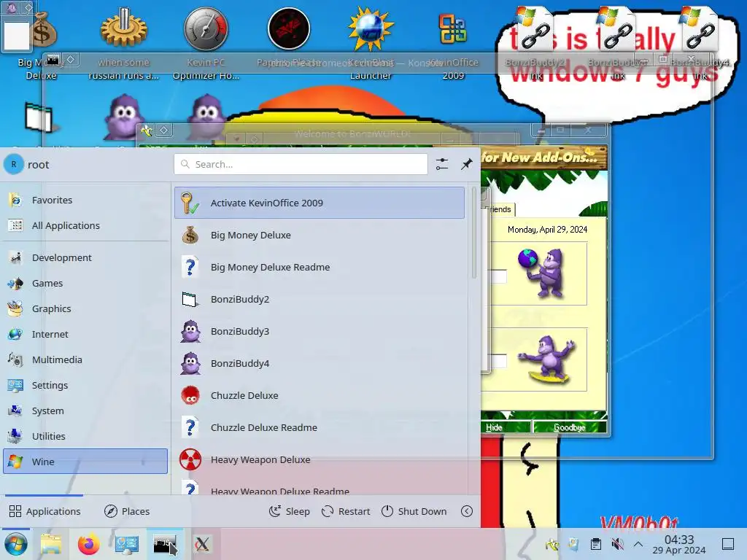Image resolution: width=747 pixels, height=560 pixels.
Task: Open the Utilities category
Action: coord(85,436)
